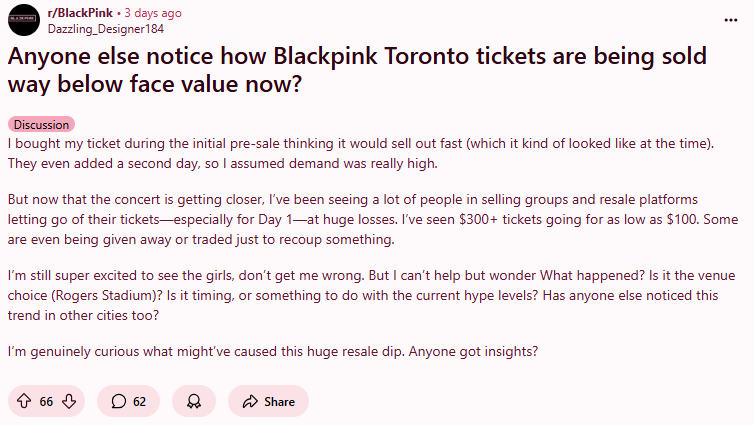The height and width of the screenshot is (425, 754).
Task: Click the '3 days ago' timestamp
Action: point(153,13)
